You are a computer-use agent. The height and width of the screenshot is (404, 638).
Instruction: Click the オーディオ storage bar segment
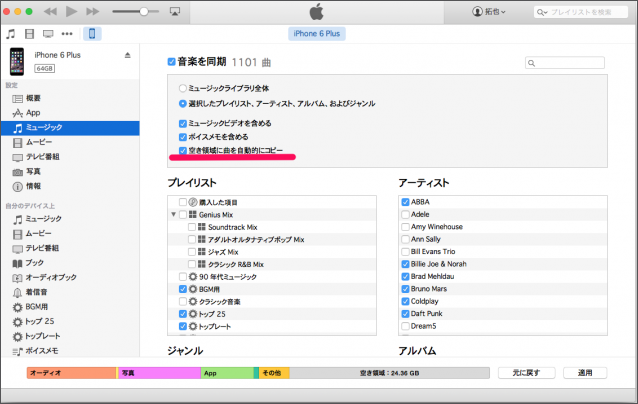click(x=72, y=373)
